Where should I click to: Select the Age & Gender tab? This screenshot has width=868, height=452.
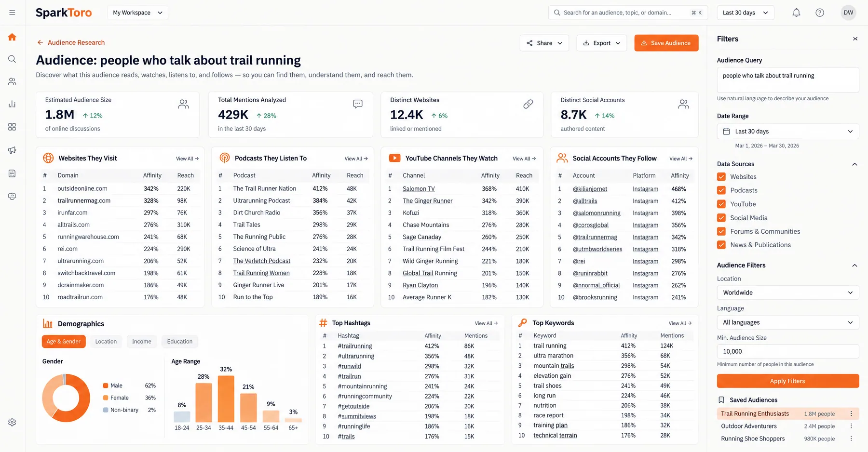click(x=64, y=342)
